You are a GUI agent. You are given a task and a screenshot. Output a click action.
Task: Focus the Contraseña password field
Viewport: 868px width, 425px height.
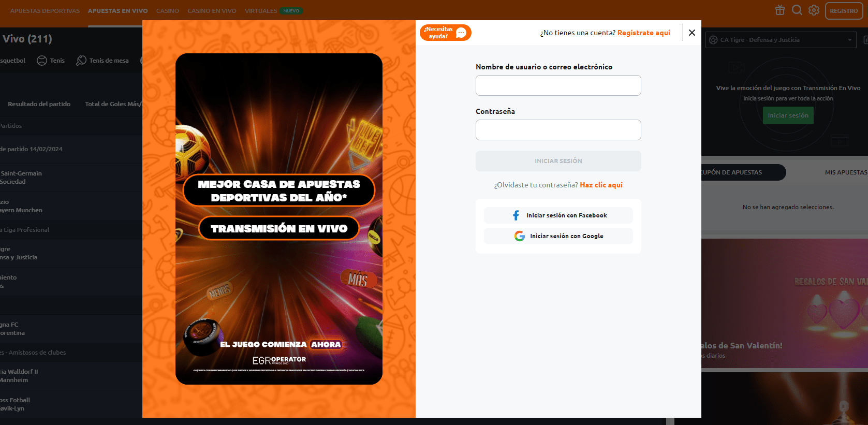(x=558, y=130)
